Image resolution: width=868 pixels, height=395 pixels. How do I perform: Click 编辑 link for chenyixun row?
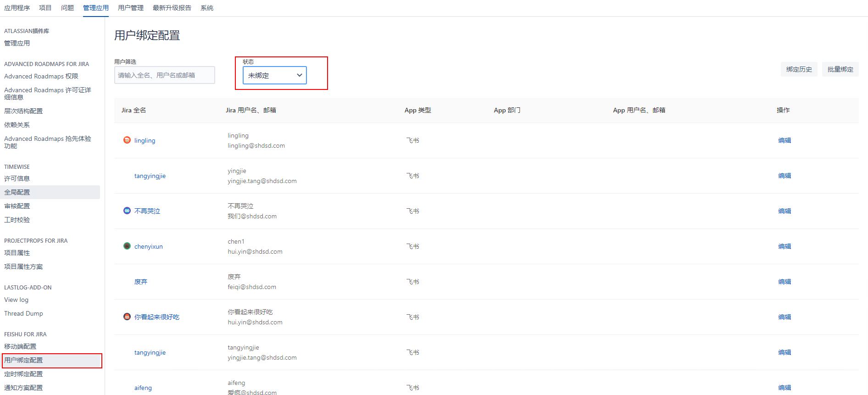point(784,246)
